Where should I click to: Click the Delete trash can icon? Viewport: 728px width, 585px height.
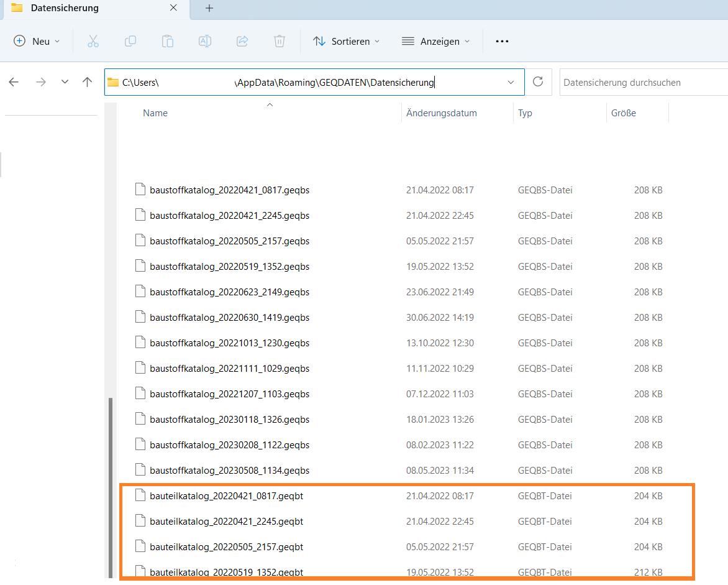(280, 42)
